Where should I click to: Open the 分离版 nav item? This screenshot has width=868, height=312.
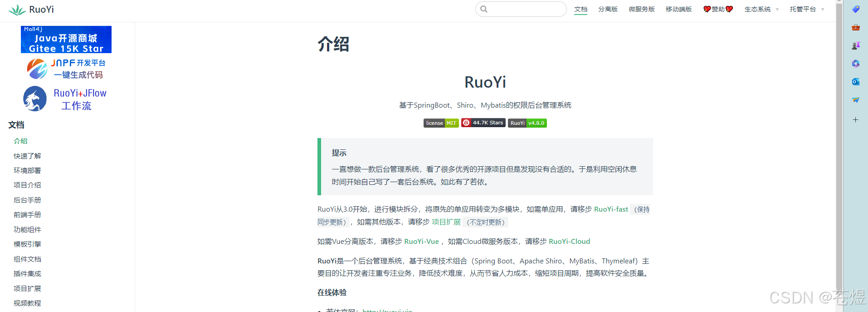(608, 9)
